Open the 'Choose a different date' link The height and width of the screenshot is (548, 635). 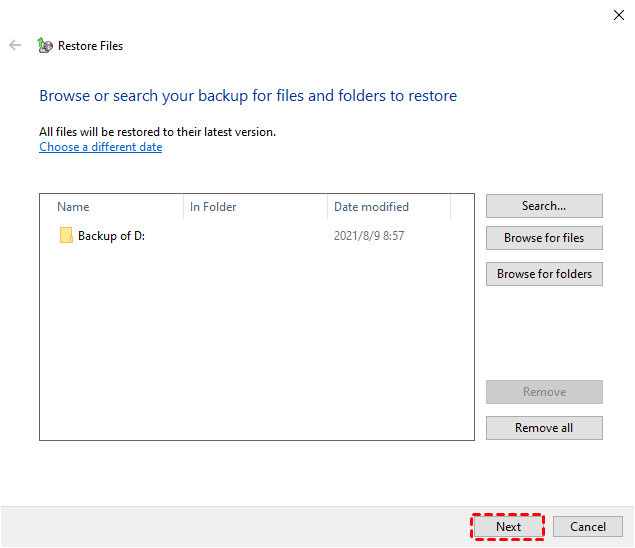(x=100, y=147)
